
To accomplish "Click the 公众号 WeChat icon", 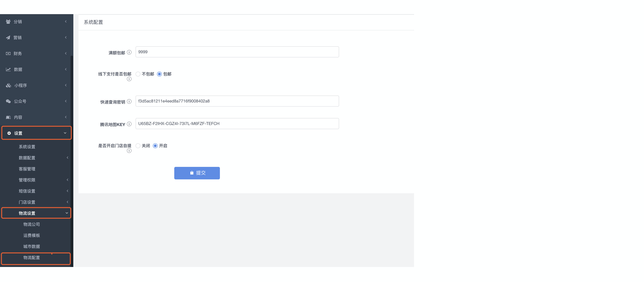I will tap(8, 101).
